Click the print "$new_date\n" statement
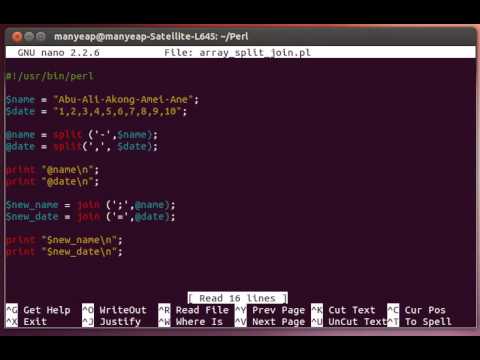Viewport: 480px width, 360px height. (x=64, y=251)
